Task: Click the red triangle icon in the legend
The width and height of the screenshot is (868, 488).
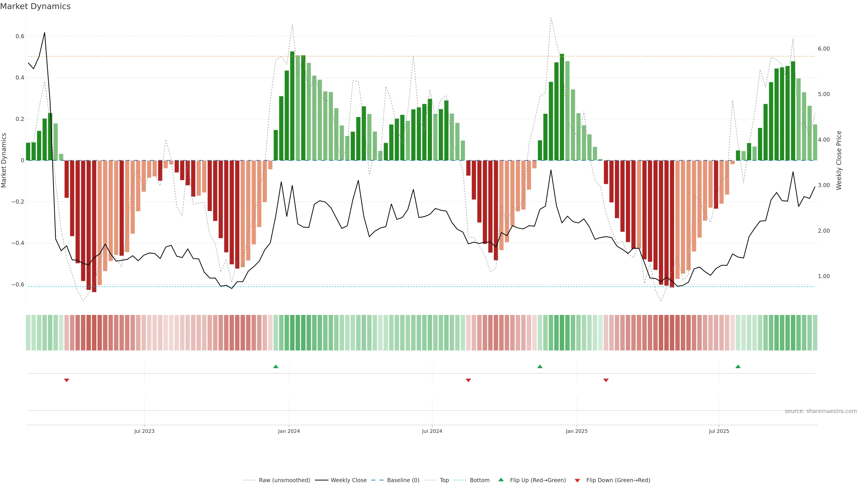Action: point(577,480)
